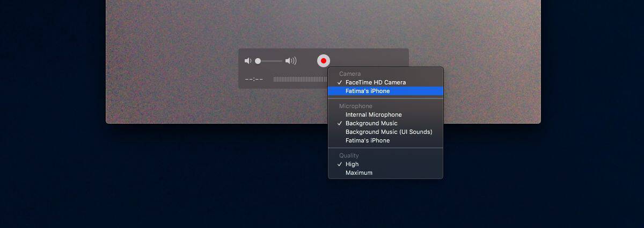Pick Background Music (UI Sounds) microphone
This screenshot has width=644, height=228.
tap(386, 132)
